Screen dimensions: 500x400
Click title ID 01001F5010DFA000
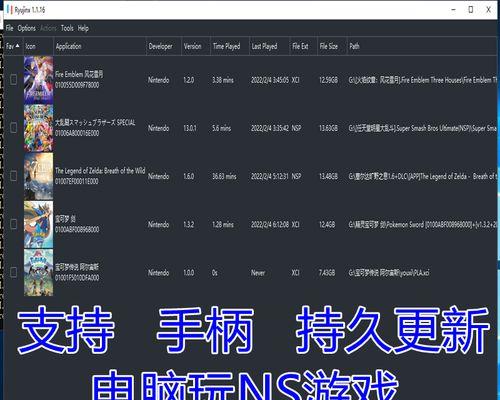coord(77,277)
